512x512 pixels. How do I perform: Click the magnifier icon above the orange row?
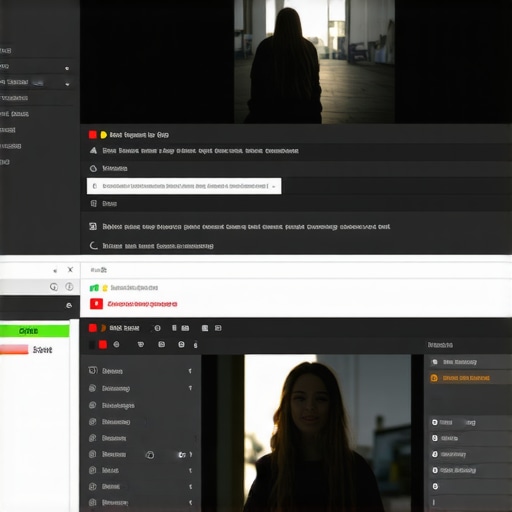(x=435, y=362)
